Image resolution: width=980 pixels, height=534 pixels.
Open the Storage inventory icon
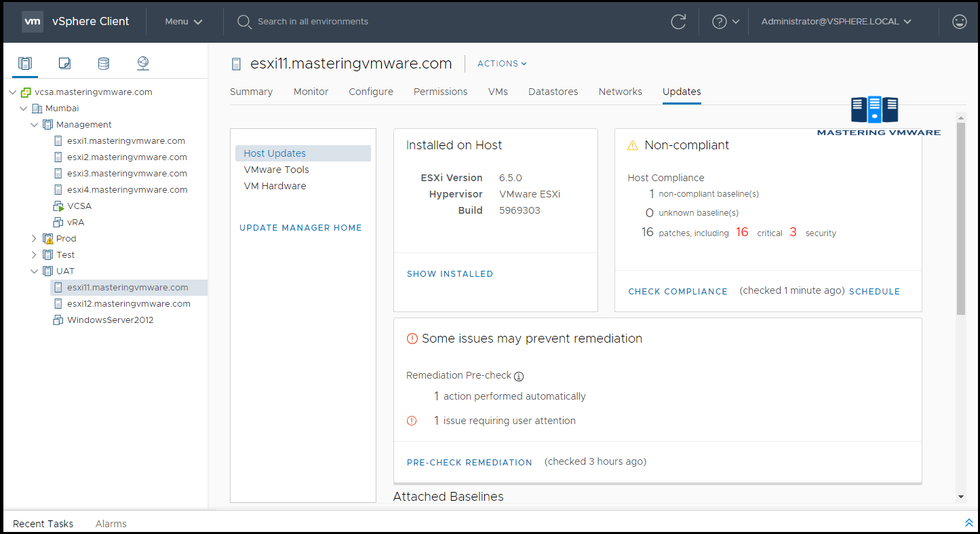(103, 63)
